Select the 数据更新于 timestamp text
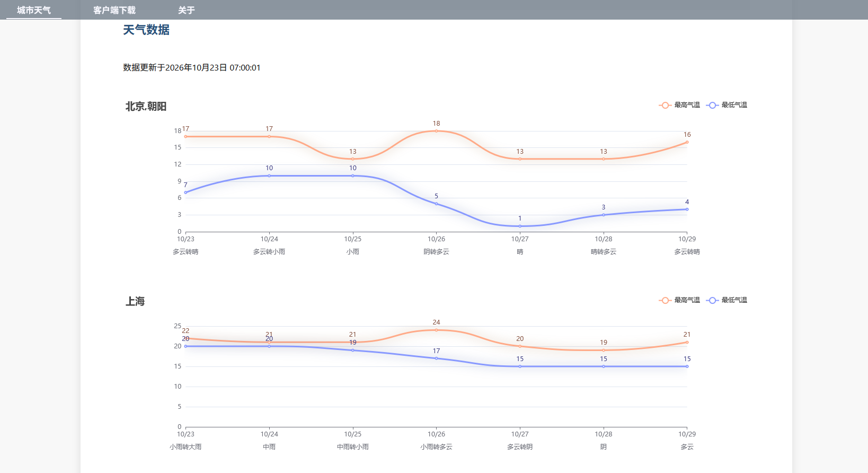Image resolution: width=868 pixels, height=473 pixels. tap(192, 68)
